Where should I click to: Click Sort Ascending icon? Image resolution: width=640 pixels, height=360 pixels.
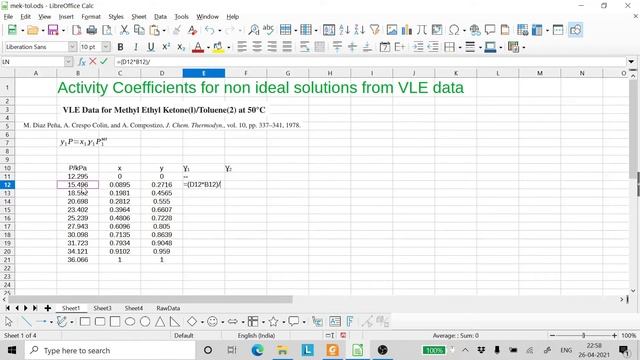[x=344, y=30]
